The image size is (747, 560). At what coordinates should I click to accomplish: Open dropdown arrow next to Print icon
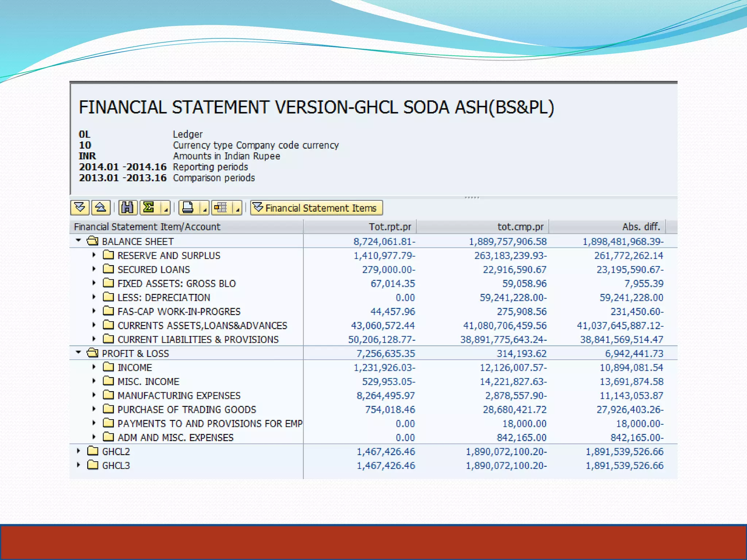coord(205,209)
